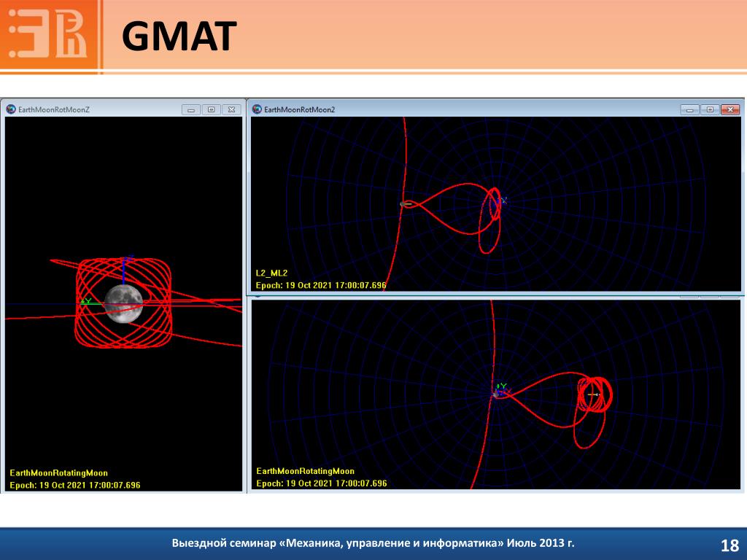Close the EarthMoonRotMoon2 window
747x560 pixels.
pyautogui.click(x=730, y=109)
